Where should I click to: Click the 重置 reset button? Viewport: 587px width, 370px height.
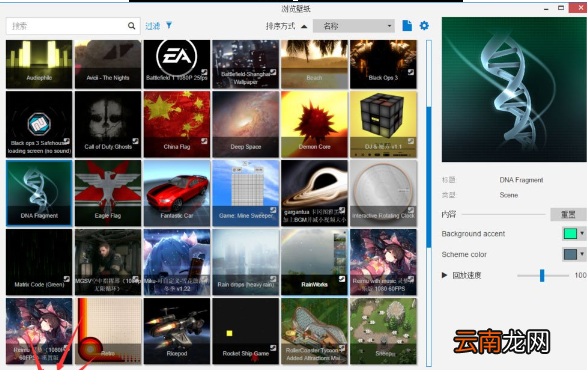568,215
